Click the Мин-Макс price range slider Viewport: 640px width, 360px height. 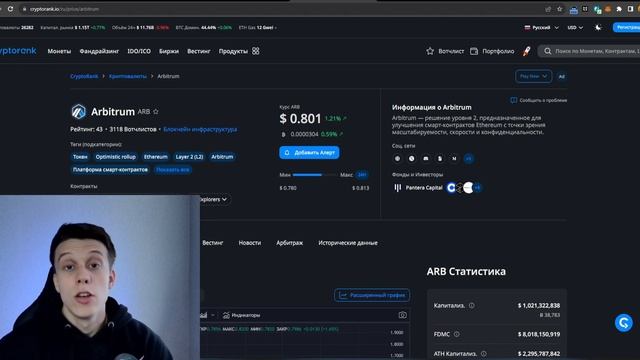[314, 175]
